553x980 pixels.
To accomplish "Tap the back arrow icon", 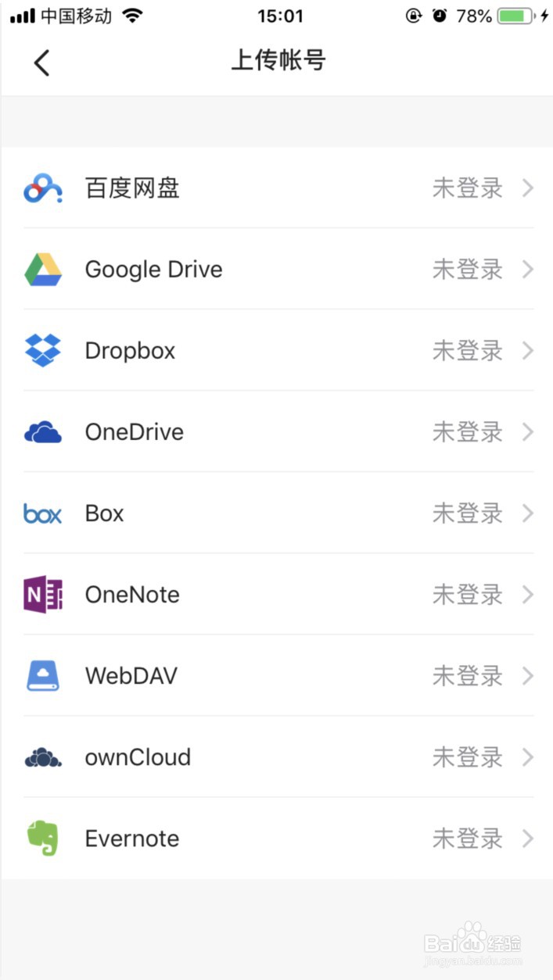I will pos(42,63).
